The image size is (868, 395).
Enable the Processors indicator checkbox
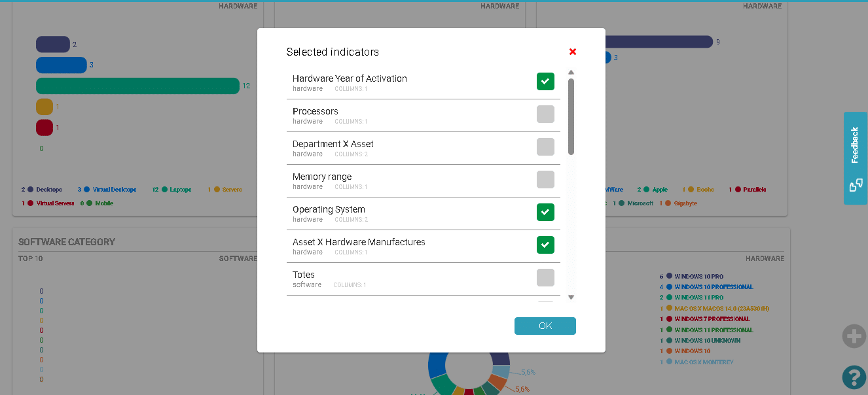click(545, 114)
